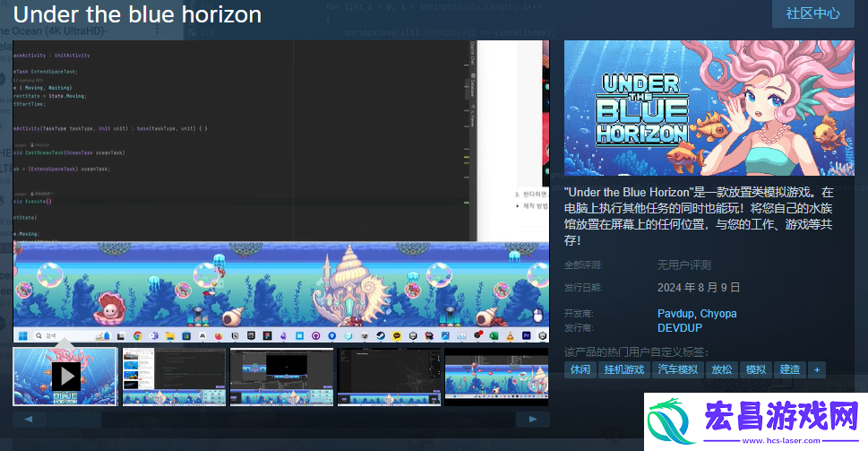Open developer link Chyopa
Screen dimensions: 868x451
(x=718, y=314)
